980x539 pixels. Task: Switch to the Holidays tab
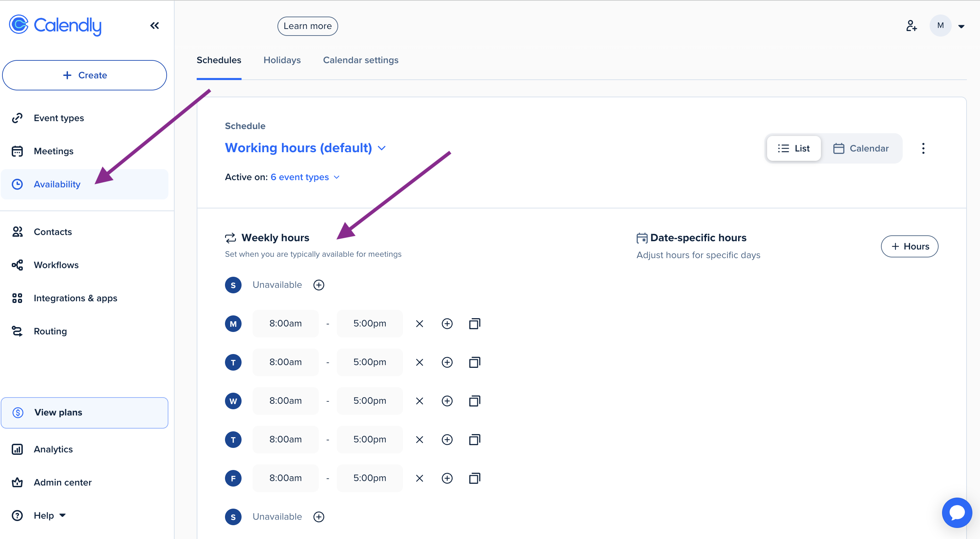pyautogui.click(x=282, y=60)
